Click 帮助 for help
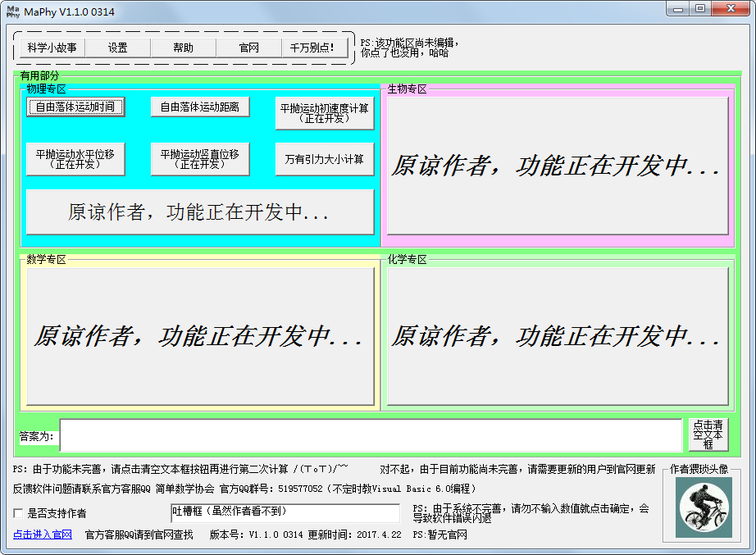The height and width of the screenshot is (555, 756). pos(183,48)
